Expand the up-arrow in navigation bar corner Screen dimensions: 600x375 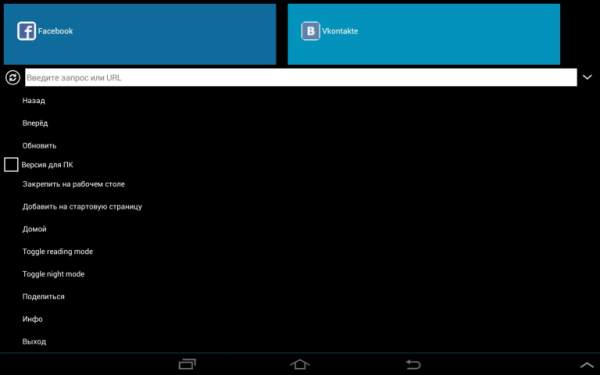pyautogui.click(x=587, y=365)
